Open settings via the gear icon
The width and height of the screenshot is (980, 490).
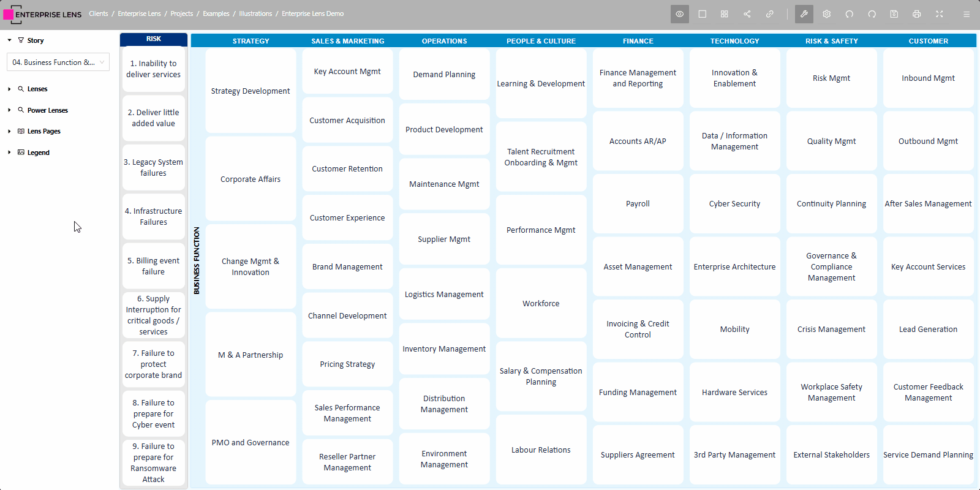coord(827,14)
